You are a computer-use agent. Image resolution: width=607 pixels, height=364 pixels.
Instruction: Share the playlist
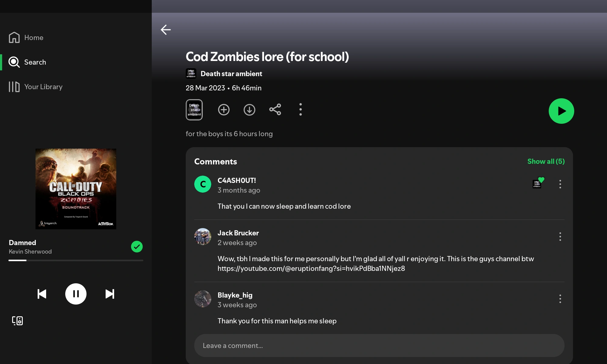[x=275, y=110]
